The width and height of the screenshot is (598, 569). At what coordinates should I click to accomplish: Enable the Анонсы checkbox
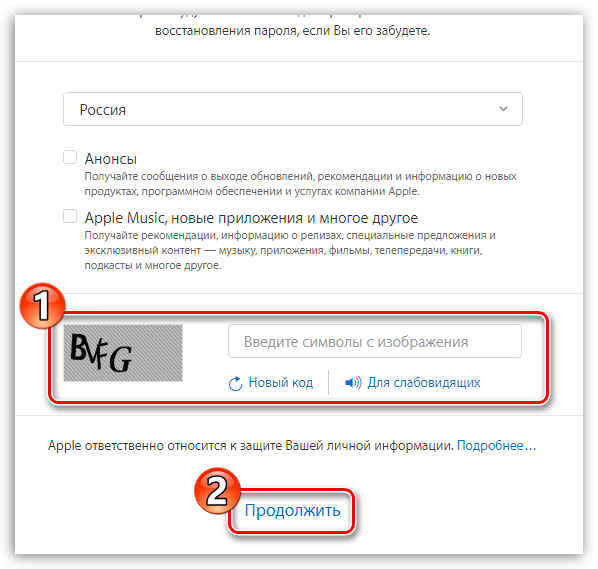(70, 157)
